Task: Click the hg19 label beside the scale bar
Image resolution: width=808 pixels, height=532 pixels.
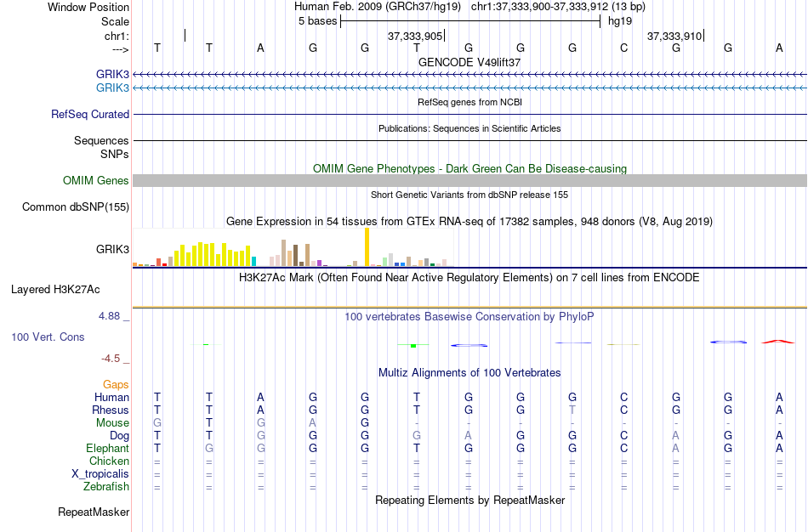Action: click(x=620, y=21)
